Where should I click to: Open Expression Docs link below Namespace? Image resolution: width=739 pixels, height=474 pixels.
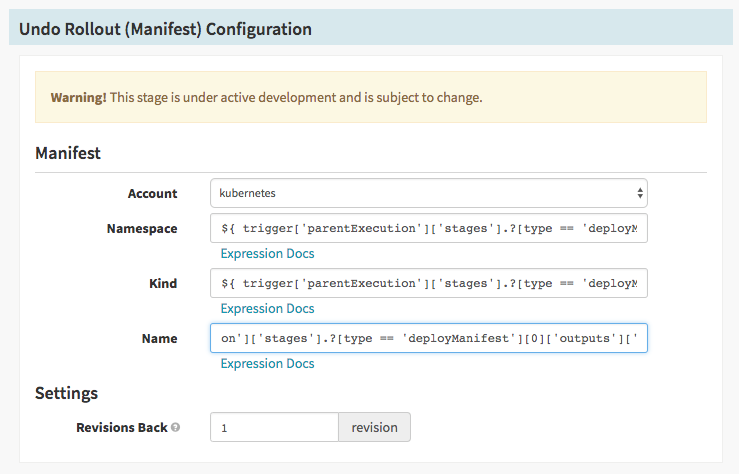coord(267,254)
